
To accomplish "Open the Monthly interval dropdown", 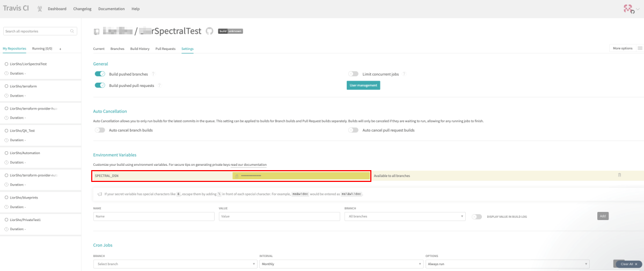I will point(341,264).
